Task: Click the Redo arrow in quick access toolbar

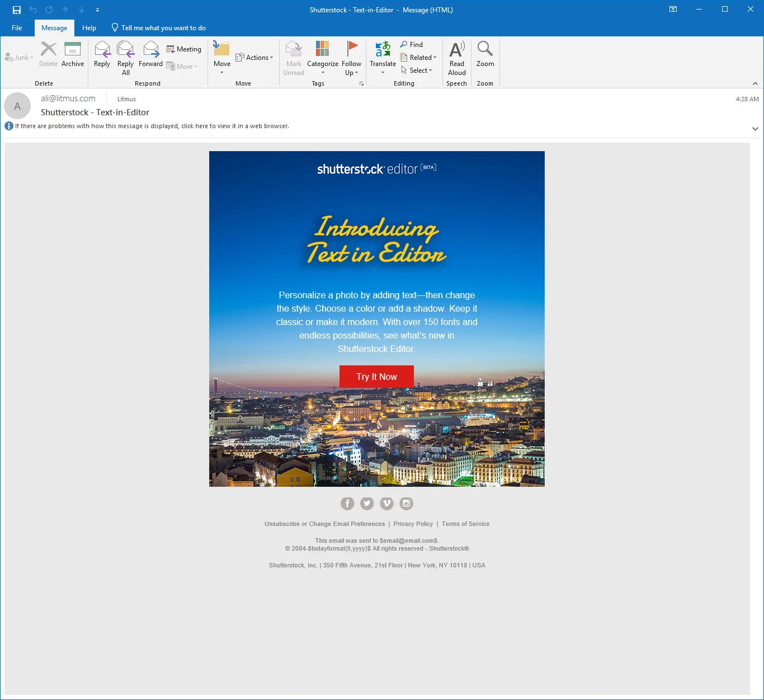Action: [49, 10]
